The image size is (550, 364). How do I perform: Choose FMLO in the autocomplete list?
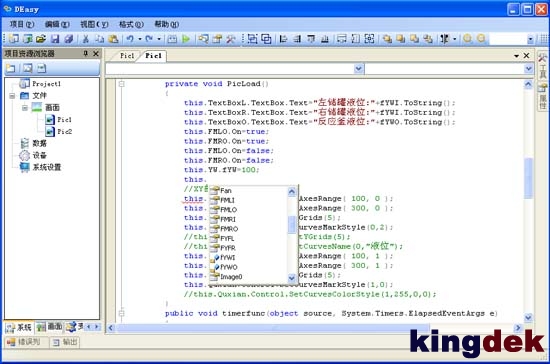[248, 210]
